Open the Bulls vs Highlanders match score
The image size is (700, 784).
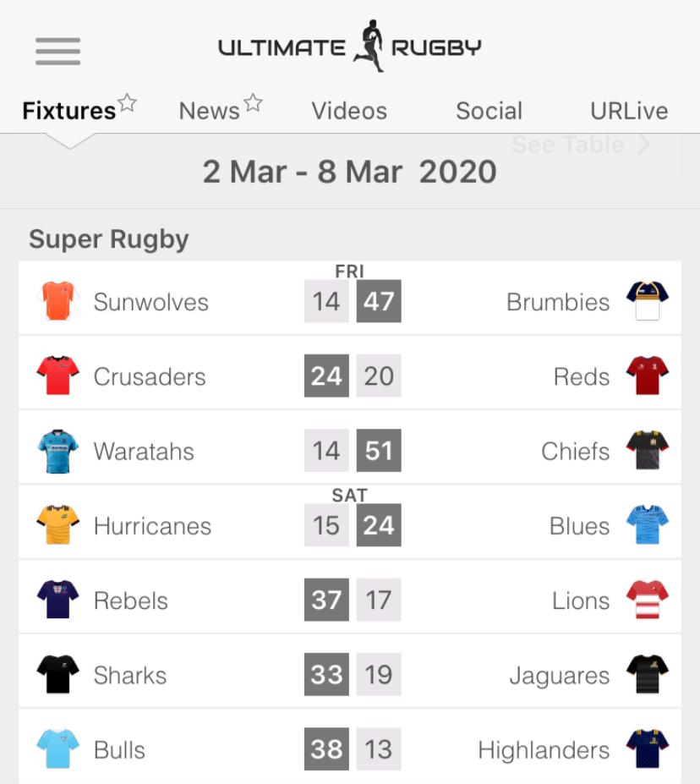click(x=353, y=749)
